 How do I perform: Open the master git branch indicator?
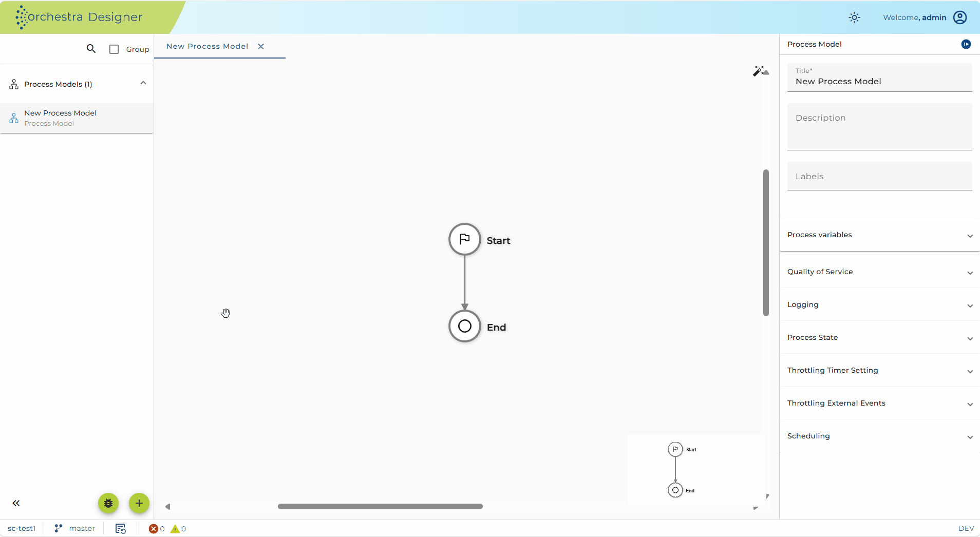75,528
